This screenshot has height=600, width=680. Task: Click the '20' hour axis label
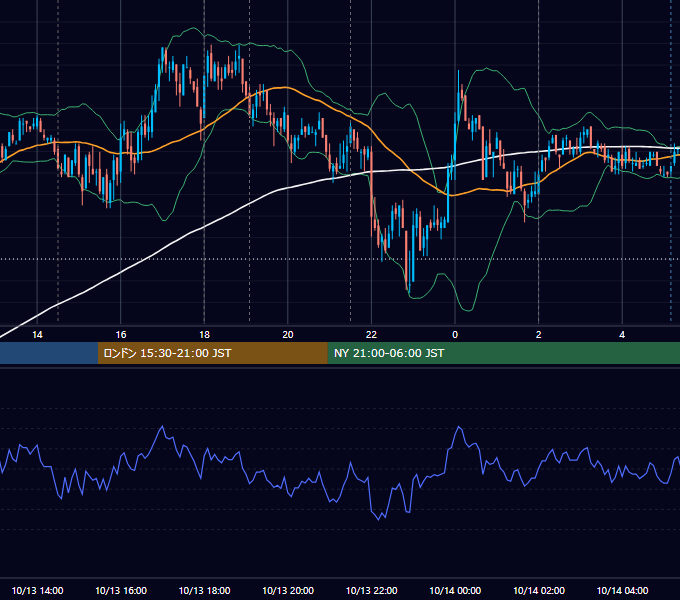coord(288,335)
